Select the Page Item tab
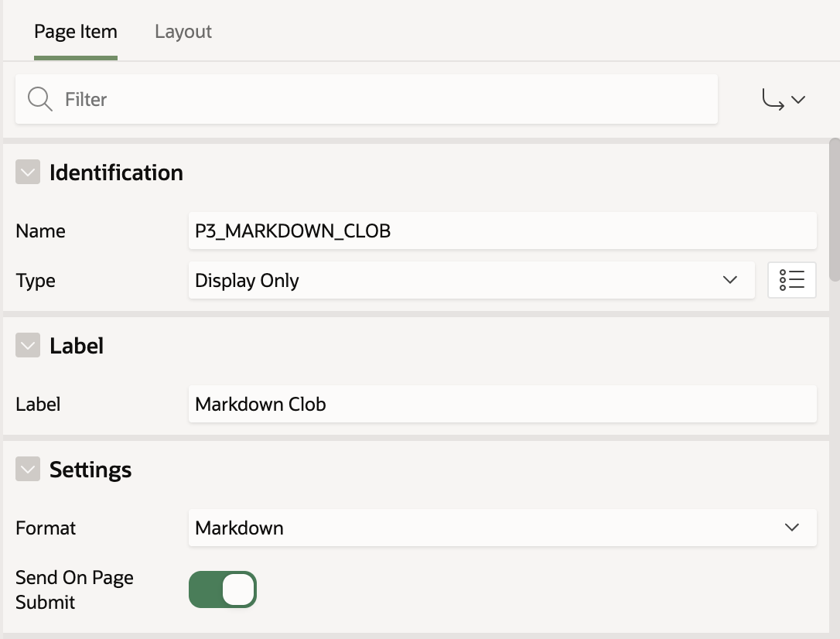Screen dimensions: 840x639 (76, 32)
